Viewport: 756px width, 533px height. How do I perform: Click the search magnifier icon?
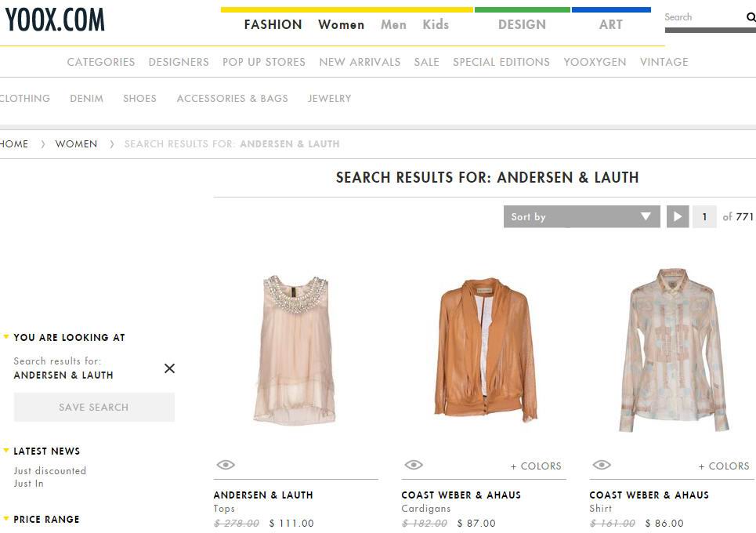pos(751,17)
